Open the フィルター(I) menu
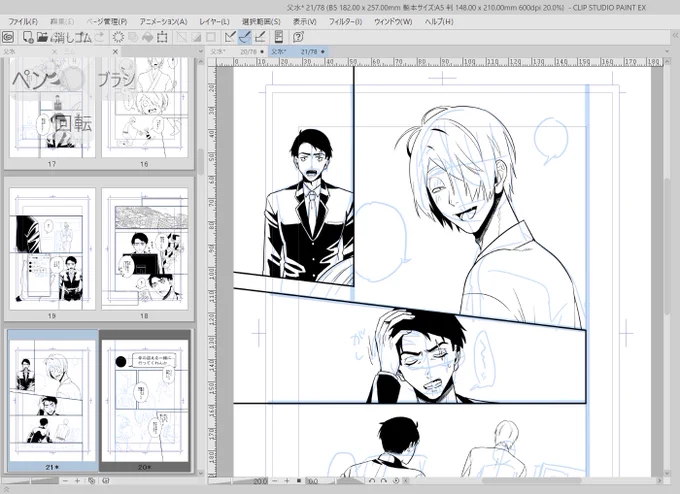The width and height of the screenshot is (680, 494). (x=345, y=21)
